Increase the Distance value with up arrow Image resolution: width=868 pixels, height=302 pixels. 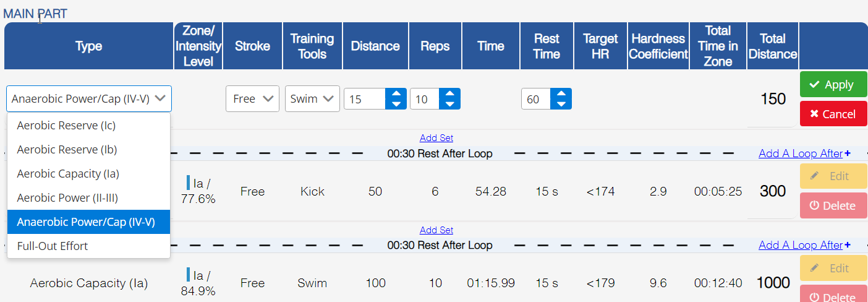click(396, 93)
